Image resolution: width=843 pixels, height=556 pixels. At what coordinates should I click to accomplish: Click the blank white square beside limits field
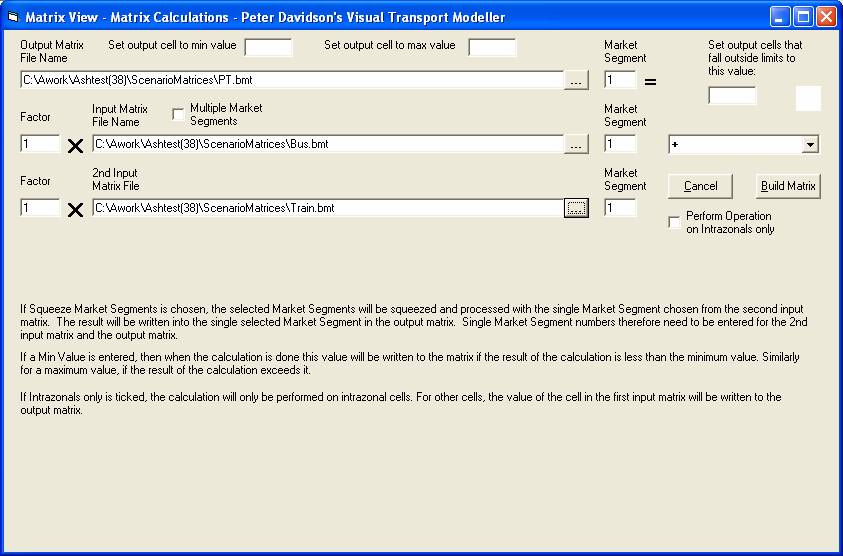pos(808,98)
